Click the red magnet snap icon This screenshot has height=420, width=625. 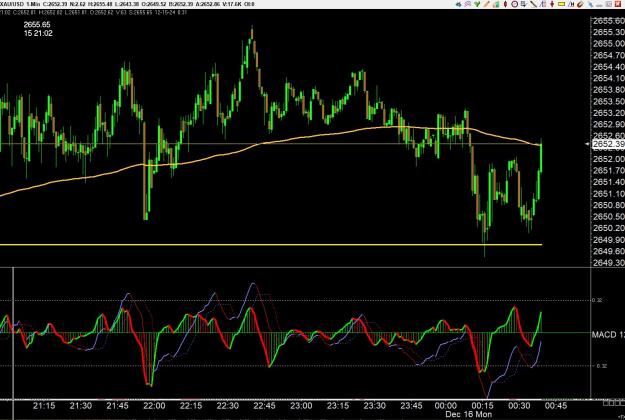point(580,4)
